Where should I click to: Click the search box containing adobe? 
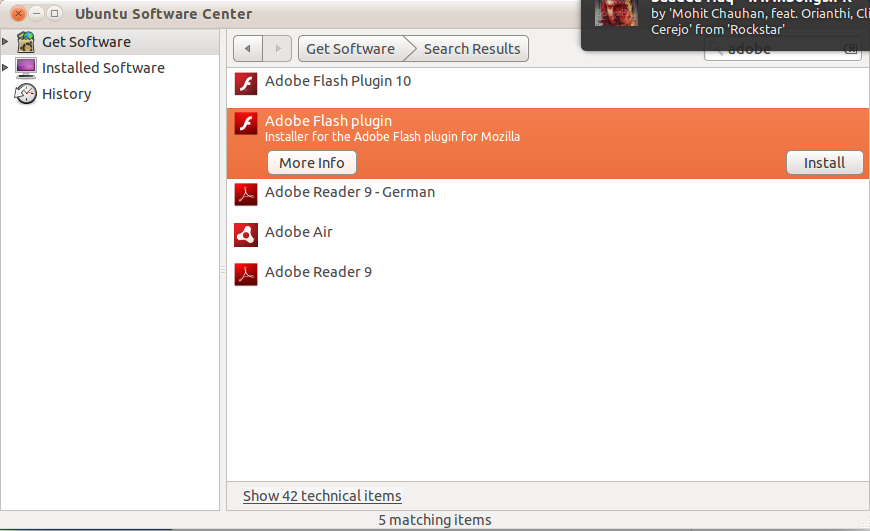click(782, 49)
